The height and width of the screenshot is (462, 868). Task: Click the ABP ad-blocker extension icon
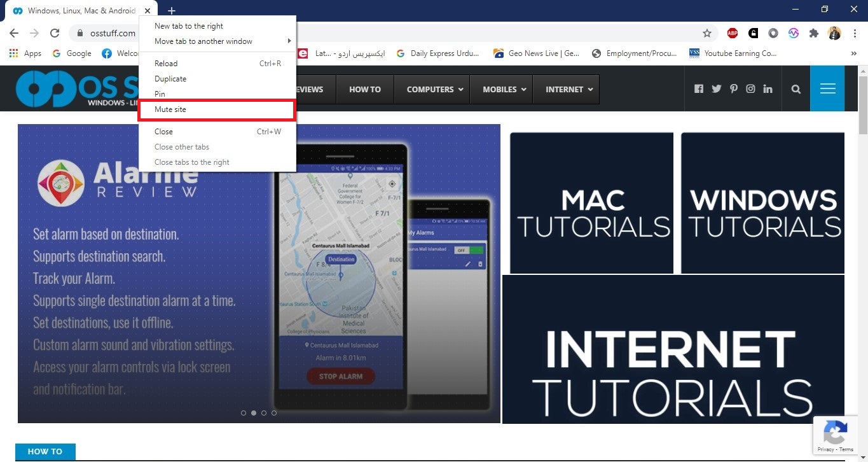coord(732,32)
